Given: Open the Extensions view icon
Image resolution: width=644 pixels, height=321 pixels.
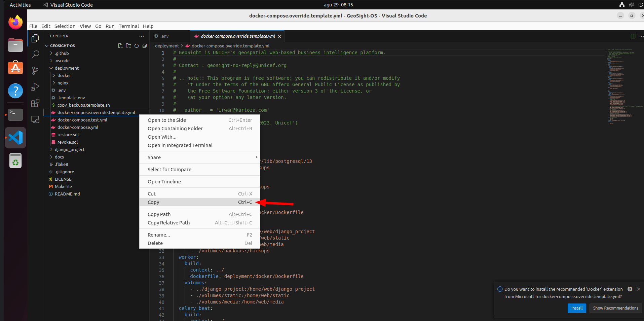Looking at the screenshot, I should pyautogui.click(x=35, y=103).
